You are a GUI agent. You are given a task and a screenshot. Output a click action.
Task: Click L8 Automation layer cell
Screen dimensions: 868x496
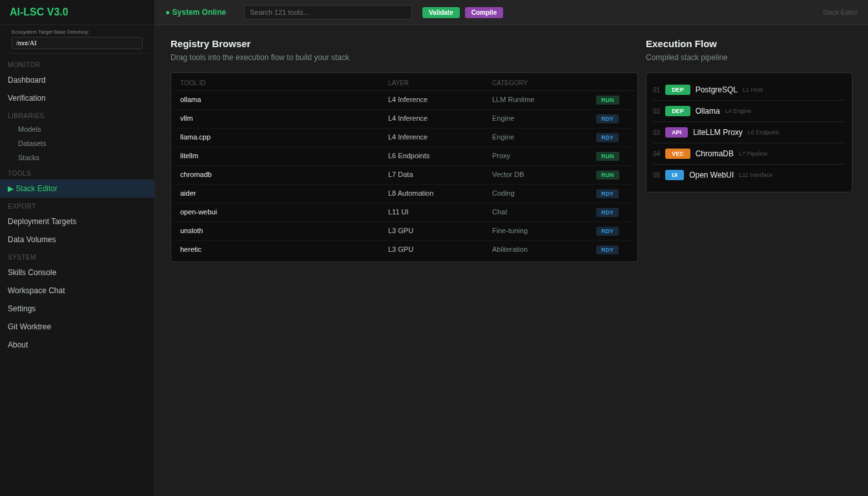click(x=411, y=193)
